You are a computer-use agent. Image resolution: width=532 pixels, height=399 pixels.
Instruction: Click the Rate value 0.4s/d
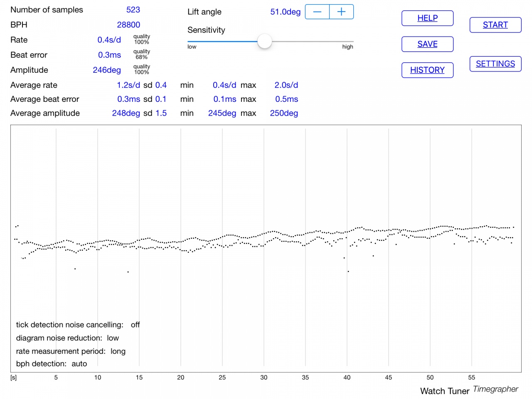coord(109,40)
